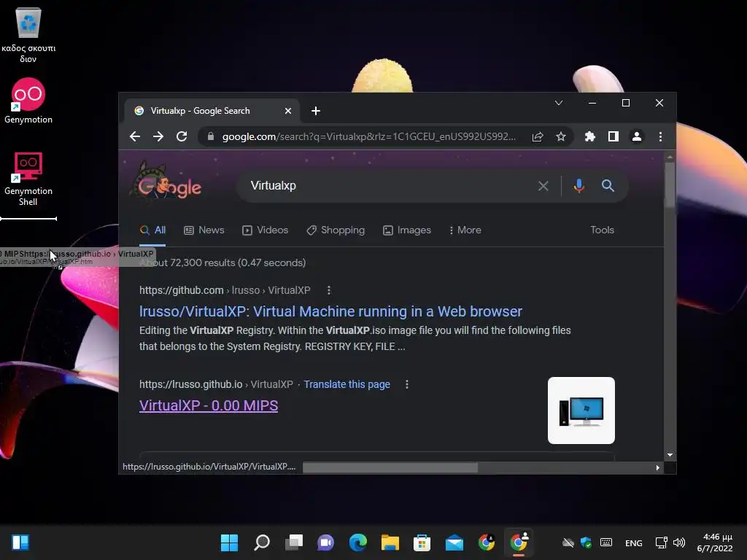The width and height of the screenshot is (747, 560).
Task: Open Widgets button on taskbar
Action: pos(20,542)
